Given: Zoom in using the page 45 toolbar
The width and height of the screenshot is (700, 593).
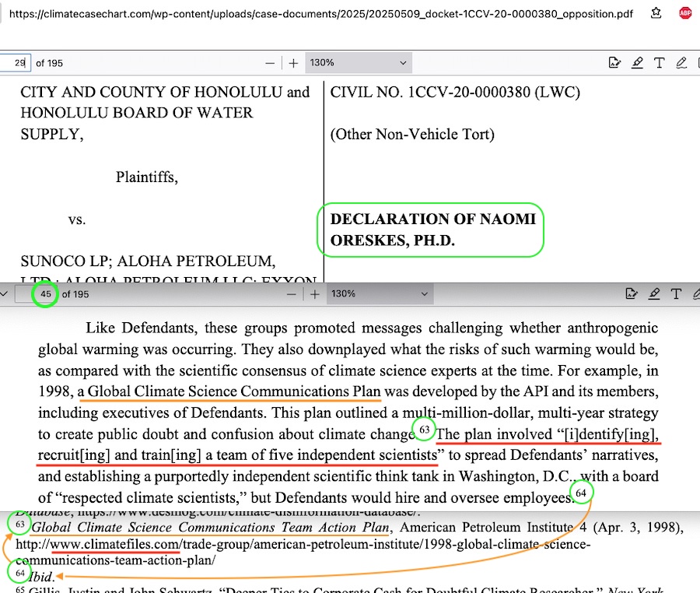Looking at the screenshot, I should (315, 294).
